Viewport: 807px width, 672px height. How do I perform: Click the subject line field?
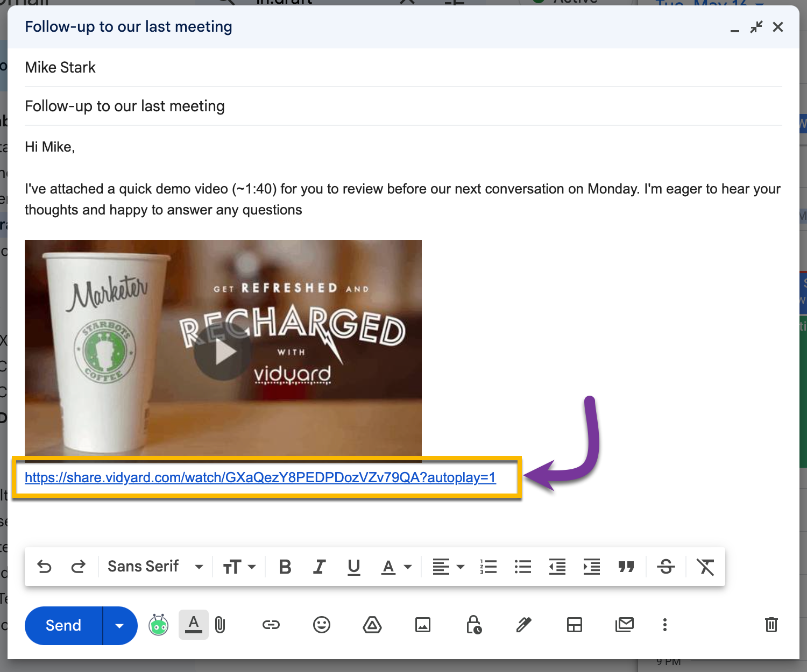[403, 106]
